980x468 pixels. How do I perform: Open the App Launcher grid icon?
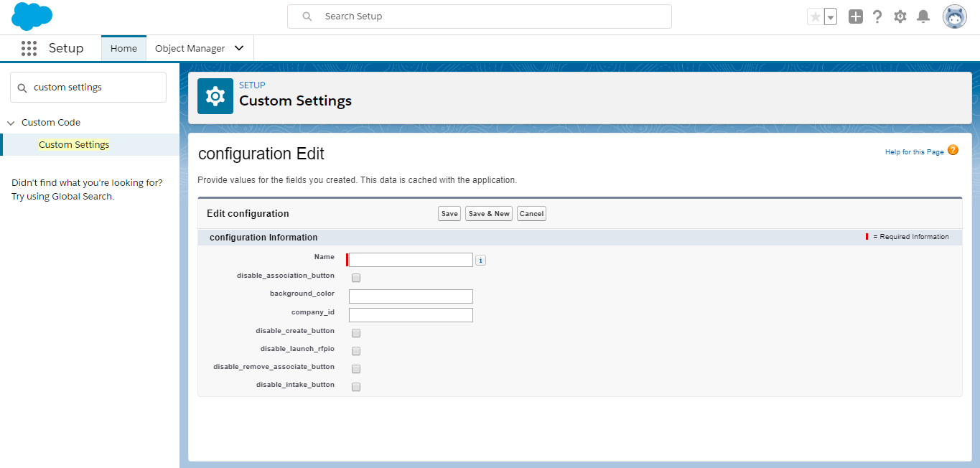29,48
